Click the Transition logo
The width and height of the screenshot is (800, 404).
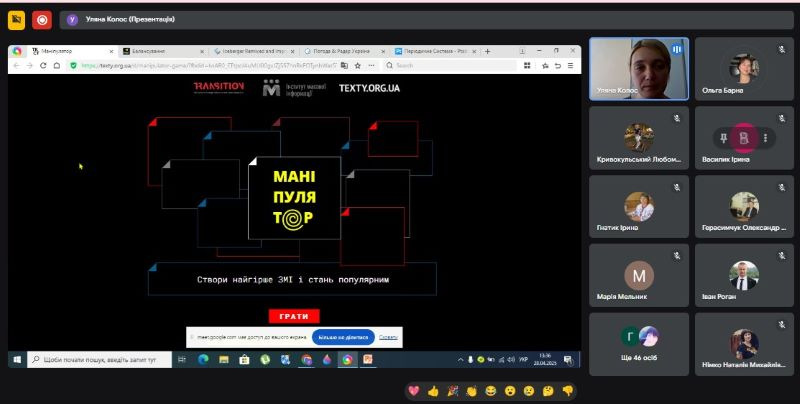tap(218, 88)
